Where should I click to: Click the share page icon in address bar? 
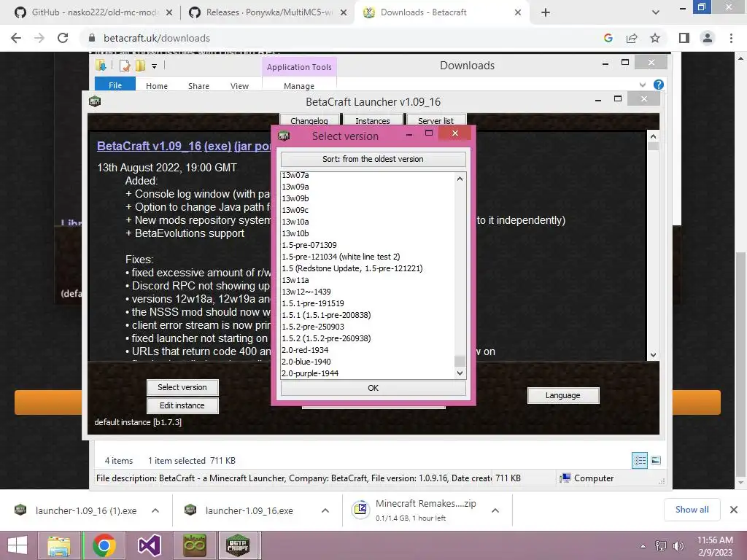(x=632, y=38)
